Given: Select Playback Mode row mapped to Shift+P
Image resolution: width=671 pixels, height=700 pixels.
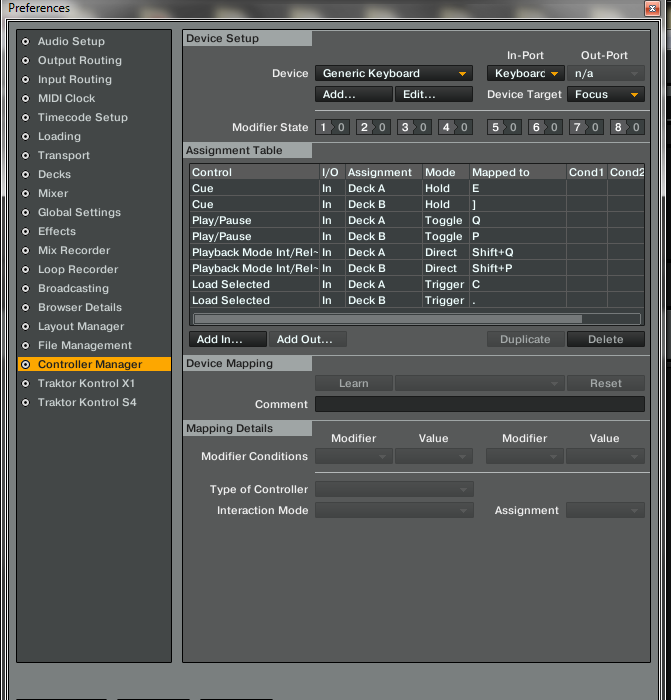Looking at the screenshot, I should (417, 269).
